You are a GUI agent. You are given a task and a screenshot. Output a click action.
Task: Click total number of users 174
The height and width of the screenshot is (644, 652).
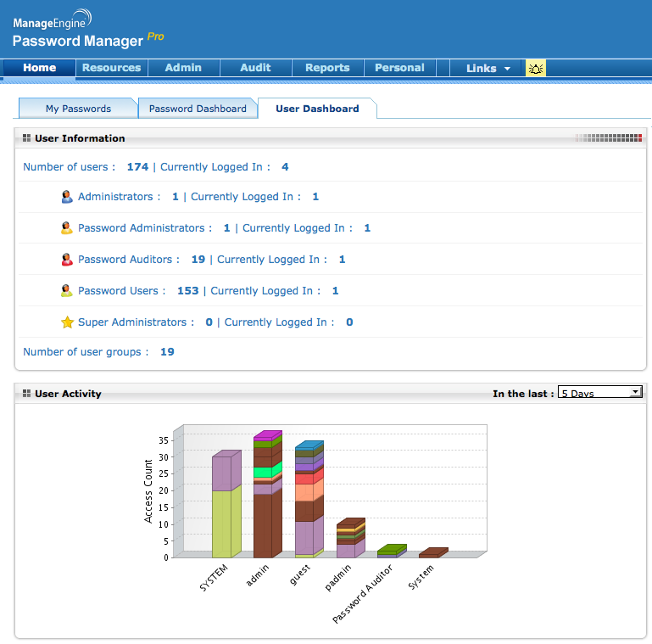click(x=137, y=167)
